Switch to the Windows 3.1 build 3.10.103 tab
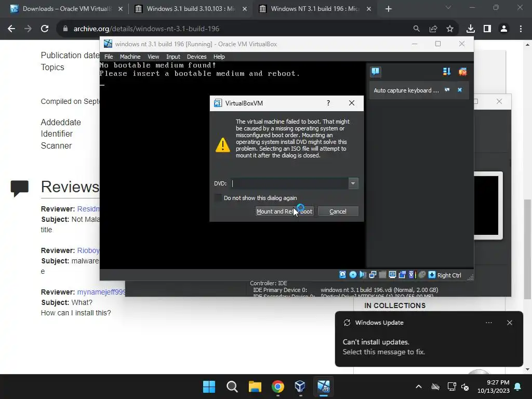This screenshot has height=399, width=532. tap(190, 9)
